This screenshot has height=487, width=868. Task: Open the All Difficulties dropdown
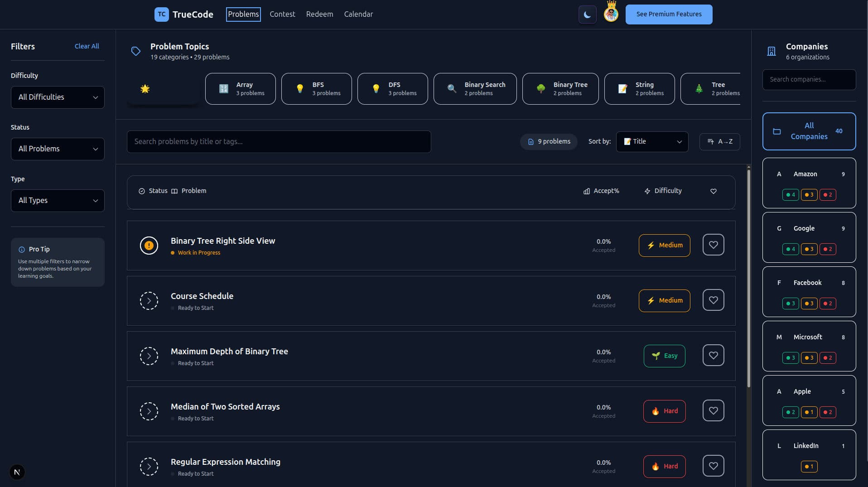point(58,97)
